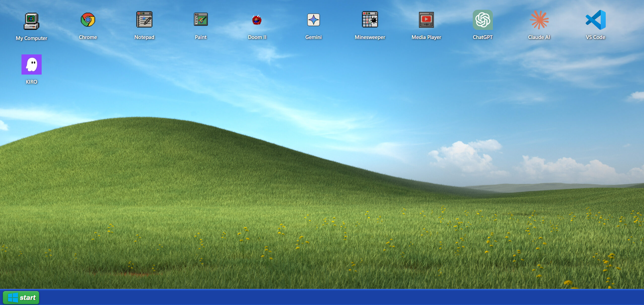Open the Claude AI icon
This screenshot has height=305, width=644.
[x=539, y=20]
